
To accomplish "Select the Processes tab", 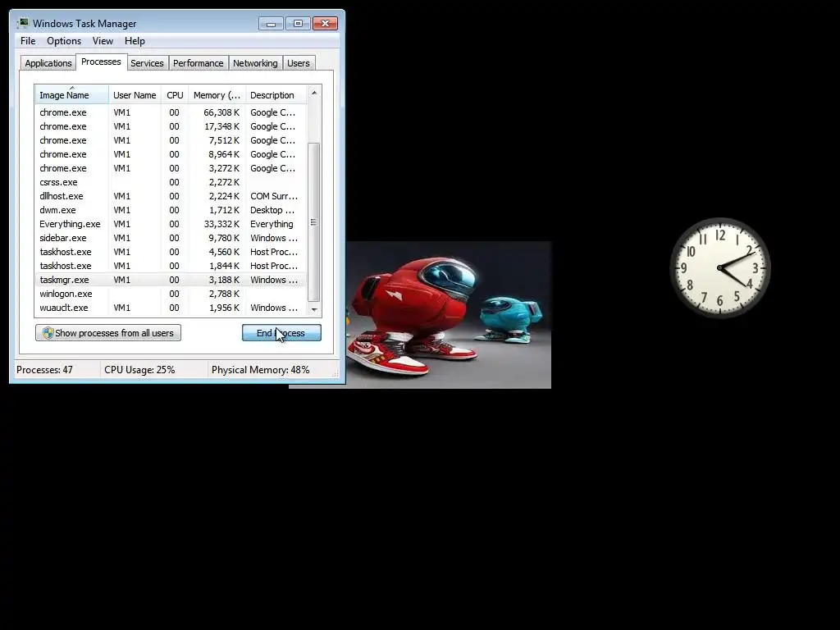I will tap(101, 62).
